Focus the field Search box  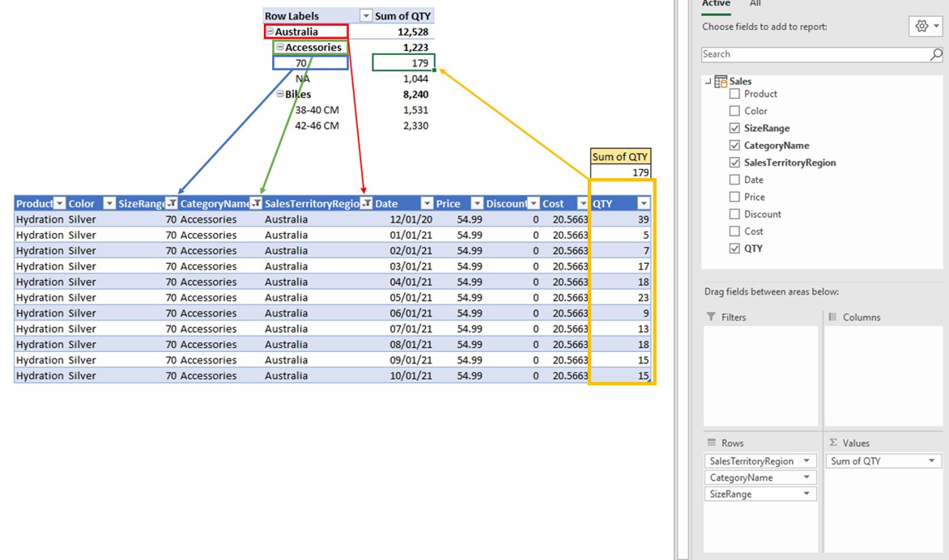click(x=815, y=54)
